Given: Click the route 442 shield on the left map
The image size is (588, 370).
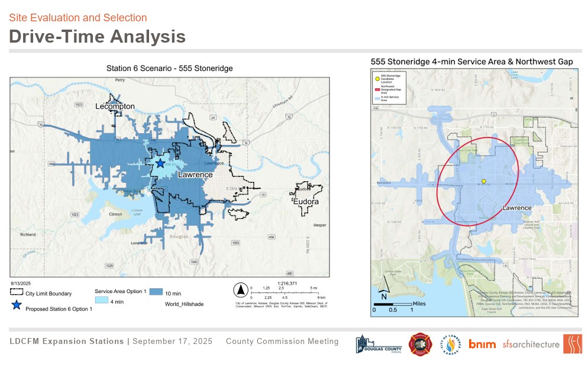Looking at the screenshot, I should tap(51, 163).
